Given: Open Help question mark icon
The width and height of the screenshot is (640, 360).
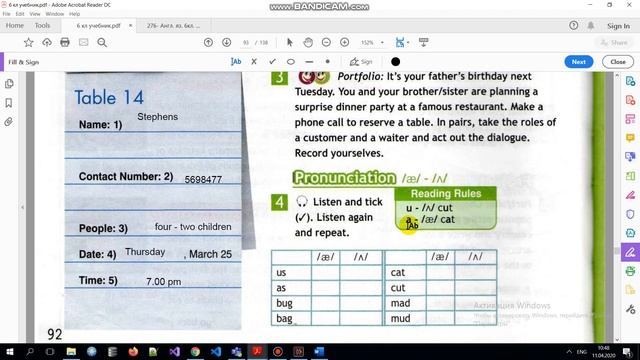Looking at the screenshot, I should point(573,25).
